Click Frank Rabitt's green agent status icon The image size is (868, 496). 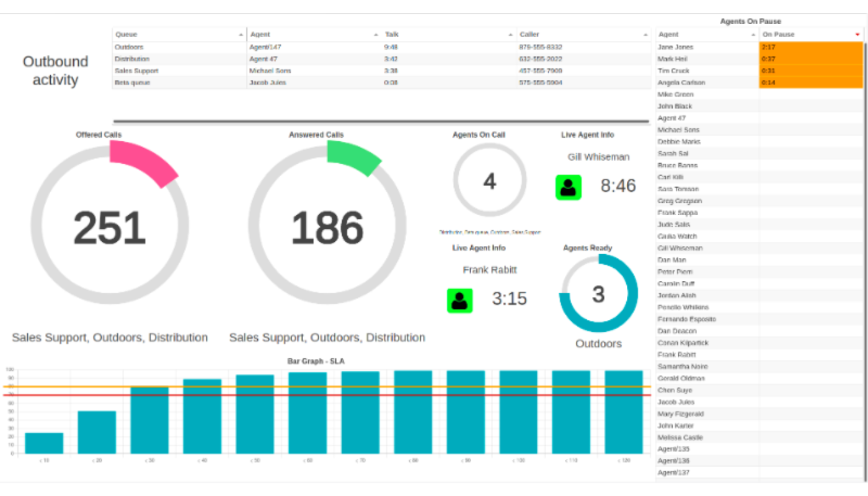coord(459,301)
